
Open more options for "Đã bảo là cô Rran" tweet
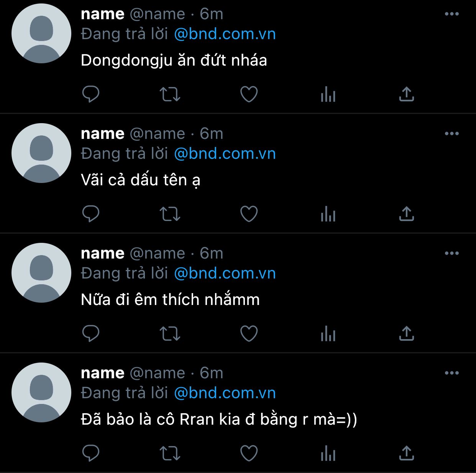pos(452,373)
